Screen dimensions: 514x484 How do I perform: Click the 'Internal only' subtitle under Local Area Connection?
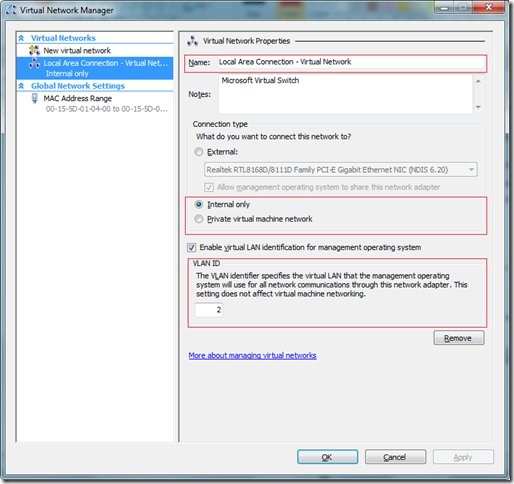click(x=67, y=74)
